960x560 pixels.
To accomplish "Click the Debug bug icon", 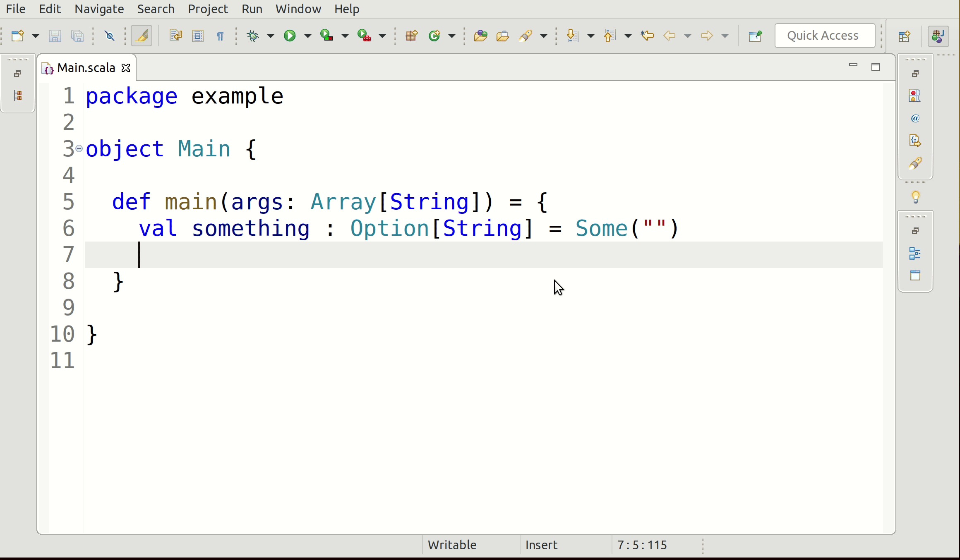I will tap(253, 36).
